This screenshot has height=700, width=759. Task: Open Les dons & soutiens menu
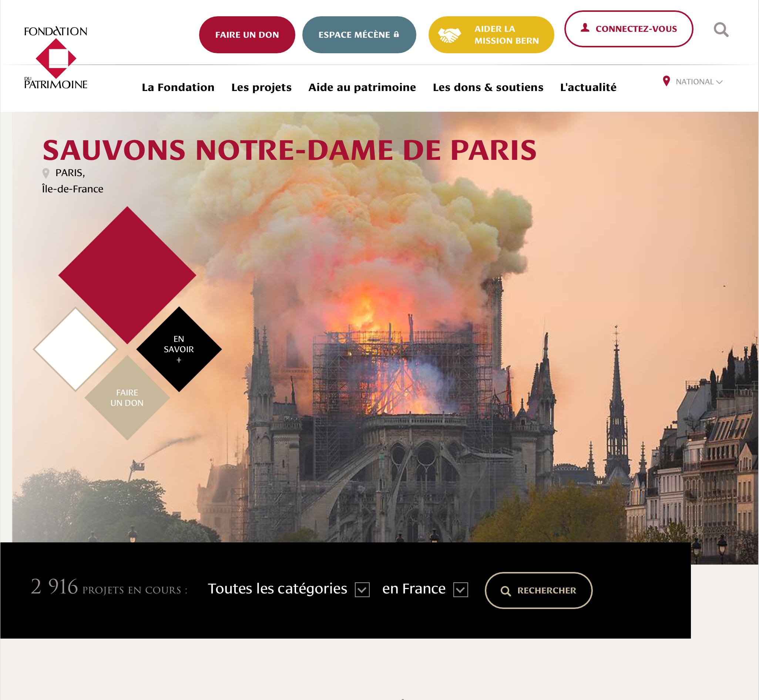tap(488, 87)
